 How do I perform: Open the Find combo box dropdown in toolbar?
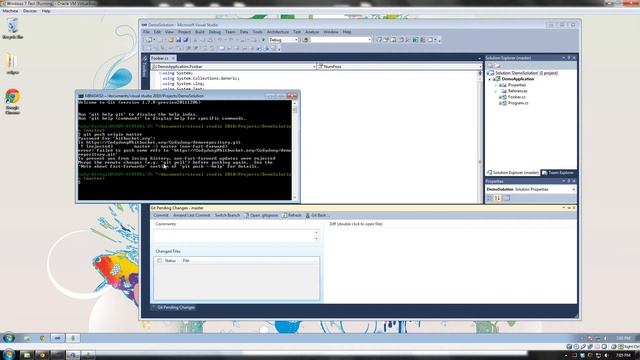coord(369,40)
